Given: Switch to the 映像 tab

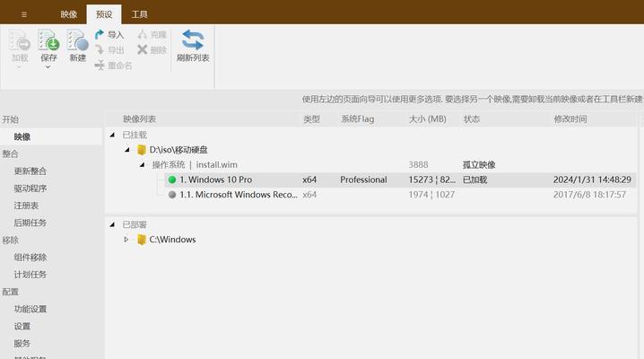Looking at the screenshot, I should click(68, 14).
